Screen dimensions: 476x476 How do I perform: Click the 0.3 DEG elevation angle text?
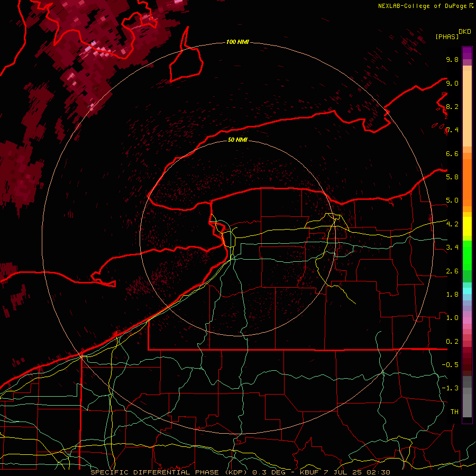tap(269, 472)
